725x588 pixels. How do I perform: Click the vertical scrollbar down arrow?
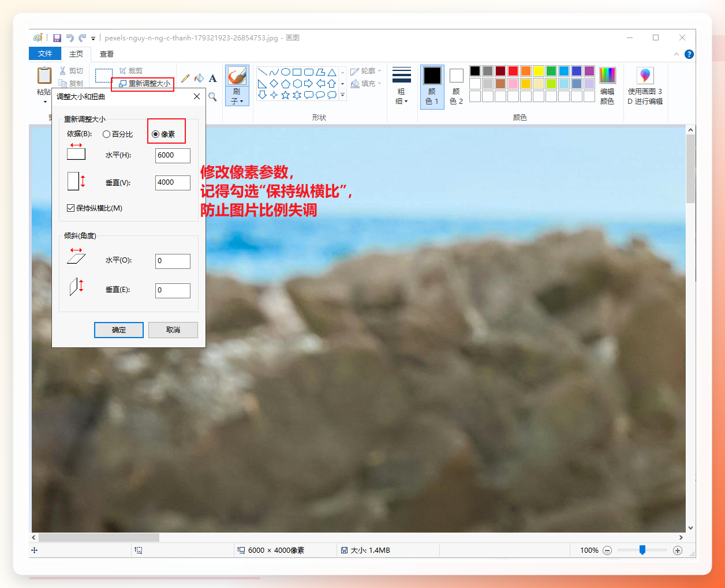(x=690, y=527)
